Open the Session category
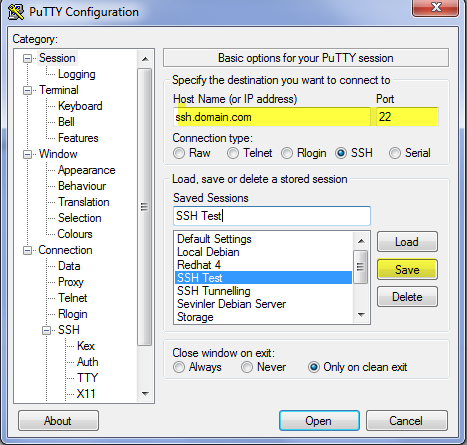The width and height of the screenshot is (467, 445). (57, 58)
